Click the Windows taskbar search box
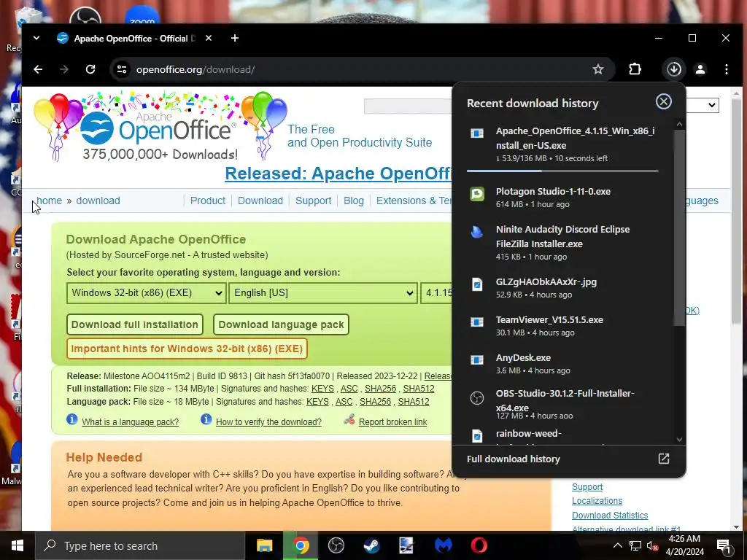747x560 pixels. point(140,545)
